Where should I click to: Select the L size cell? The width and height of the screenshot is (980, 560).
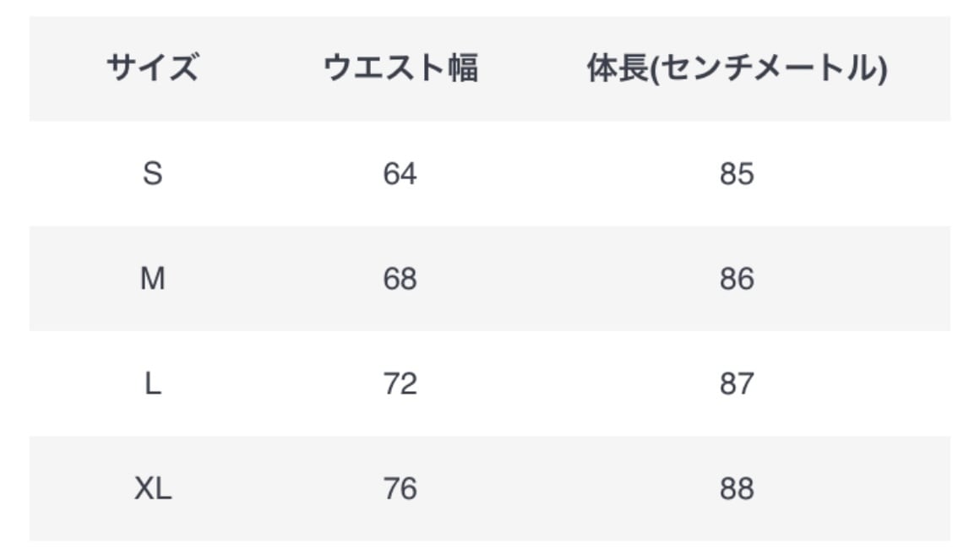(x=152, y=384)
